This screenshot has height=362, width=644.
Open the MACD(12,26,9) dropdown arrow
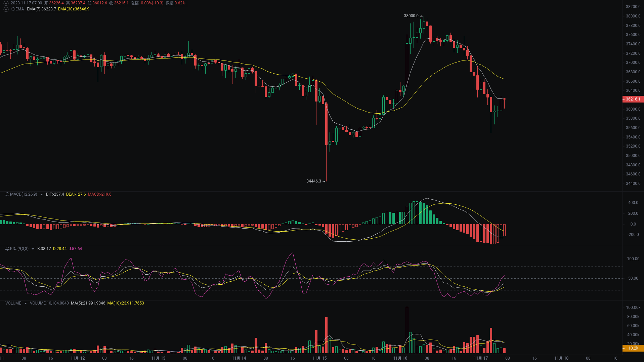41,194
